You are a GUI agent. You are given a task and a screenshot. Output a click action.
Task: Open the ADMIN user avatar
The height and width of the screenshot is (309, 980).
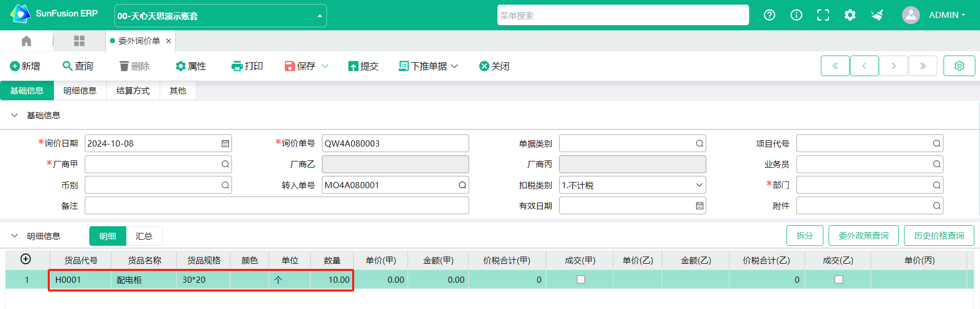tap(911, 15)
